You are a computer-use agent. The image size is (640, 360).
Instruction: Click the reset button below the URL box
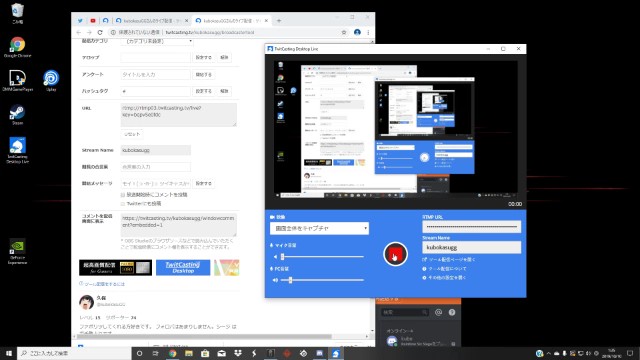tap(132, 134)
